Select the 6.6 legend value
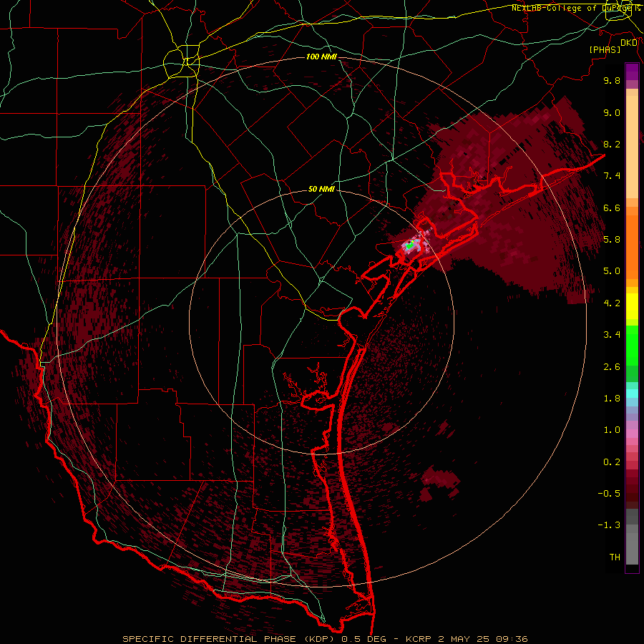This screenshot has height=644, width=644. point(612,208)
